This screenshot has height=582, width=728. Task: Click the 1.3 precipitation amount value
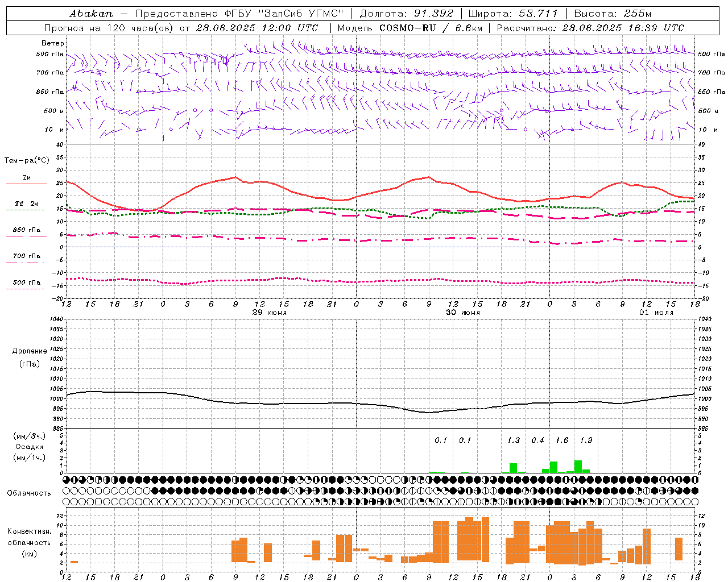pyautogui.click(x=514, y=440)
